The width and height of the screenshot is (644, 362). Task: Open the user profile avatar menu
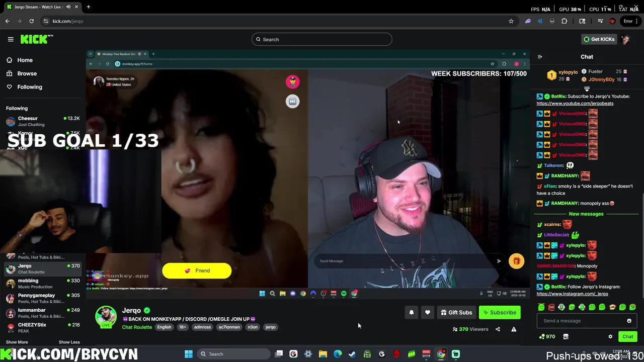(x=626, y=39)
